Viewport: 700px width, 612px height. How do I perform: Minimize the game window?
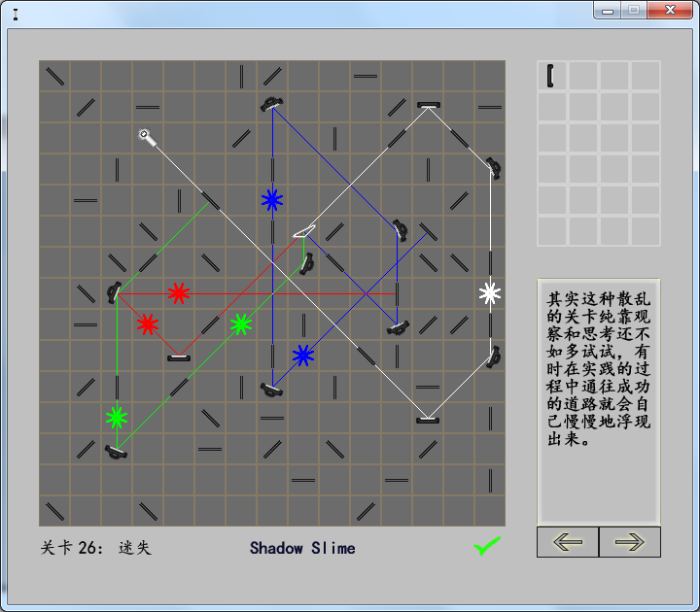click(607, 11)
